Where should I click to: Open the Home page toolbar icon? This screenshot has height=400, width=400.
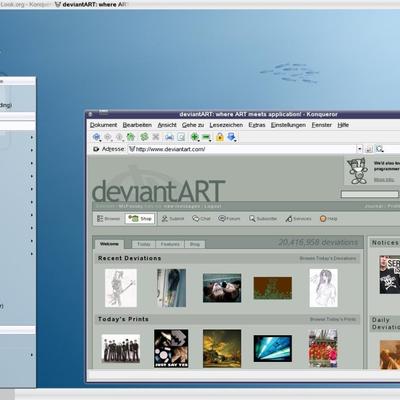point(131,137)
